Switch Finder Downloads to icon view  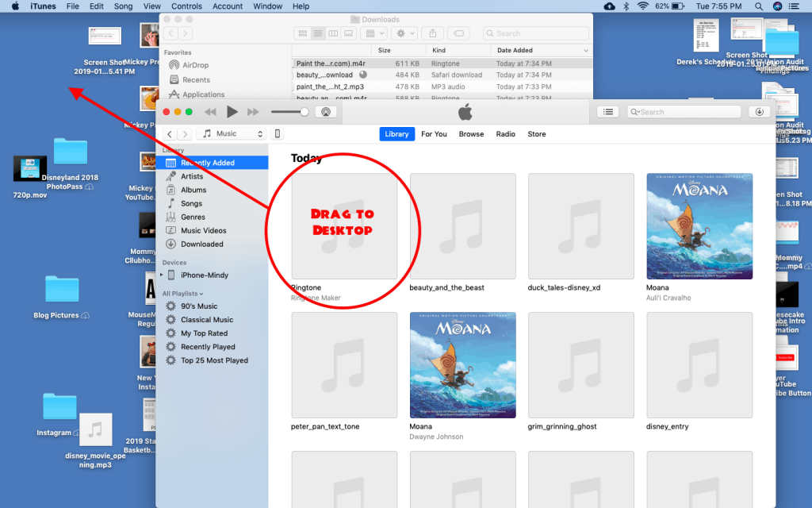click(302, 33)
